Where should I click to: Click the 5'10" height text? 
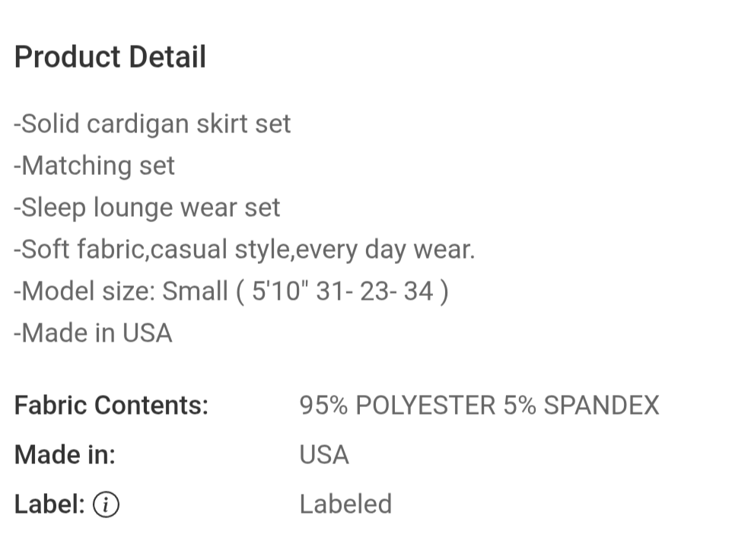pos(280,291)
